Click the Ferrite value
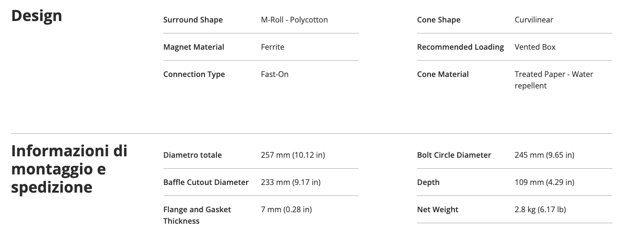644x228 pixels. coord(272,47)
